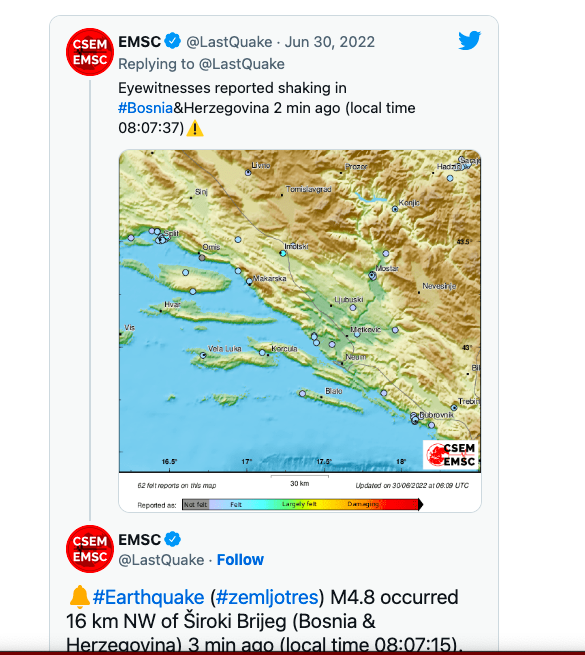The height and width of the screenshot is (655, 585).
Task: Click the verified badge beside lower EMSC name
Action: tap(173, 539)
